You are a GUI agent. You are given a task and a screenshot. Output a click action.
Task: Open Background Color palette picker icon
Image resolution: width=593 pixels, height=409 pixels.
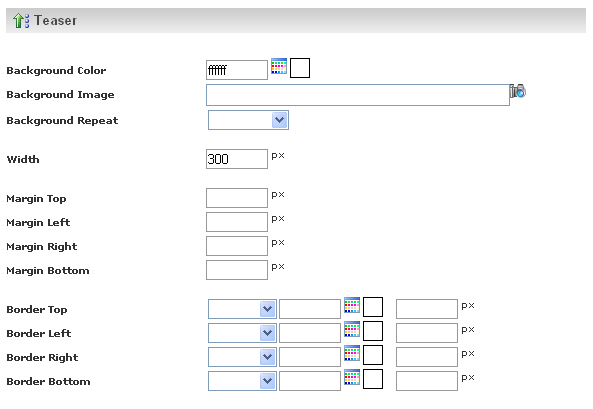(279, 66)
